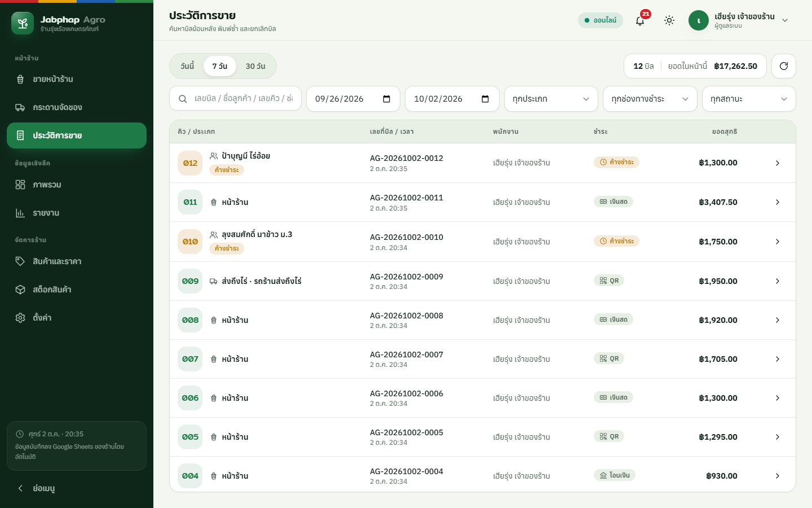Screen dimensions: 812x508
Task: Open รายงาน in sidebar
Action: (x=77, y=213)
